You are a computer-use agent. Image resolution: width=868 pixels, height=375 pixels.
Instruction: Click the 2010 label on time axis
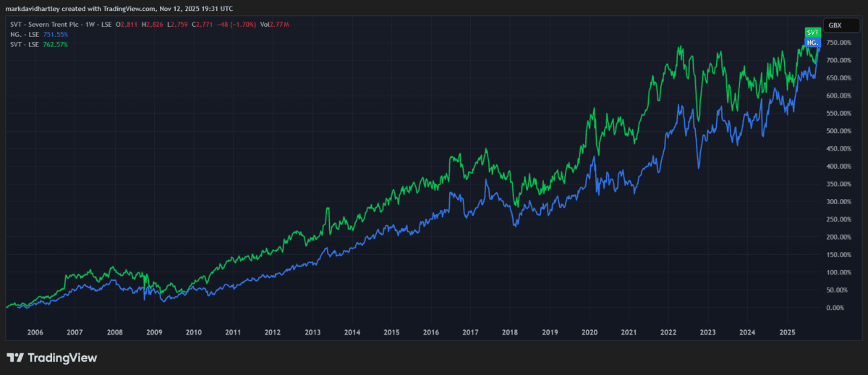[x=193, y=332]
